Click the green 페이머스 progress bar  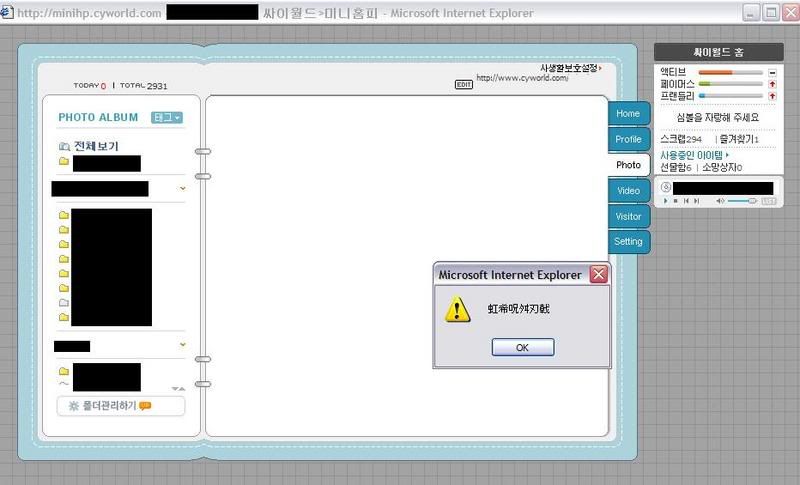[x=731, y=84]
